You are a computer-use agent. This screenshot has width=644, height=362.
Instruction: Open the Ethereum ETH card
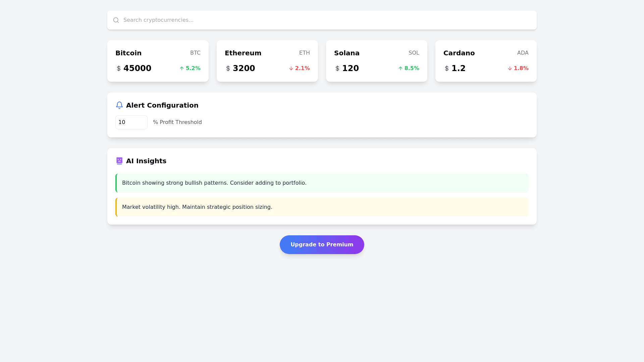click(x=267, y=61)
